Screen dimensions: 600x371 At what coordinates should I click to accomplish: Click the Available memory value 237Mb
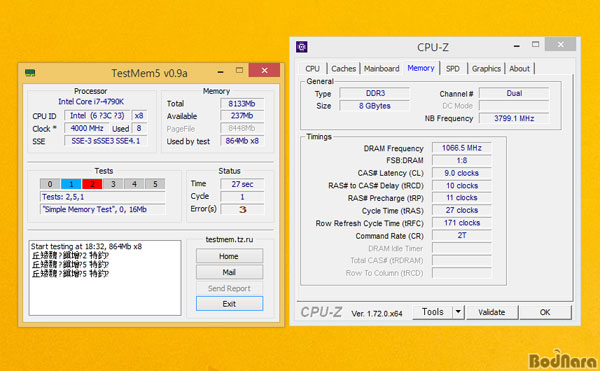[242, 116]
